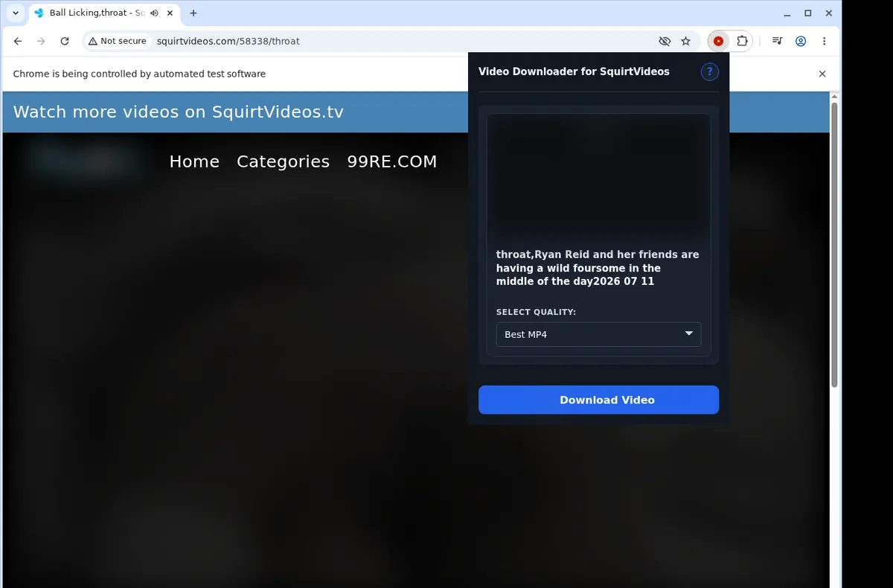This screenshot has height=588, width=893.
Task: Open the Home menu link
Action: [194, 162]
